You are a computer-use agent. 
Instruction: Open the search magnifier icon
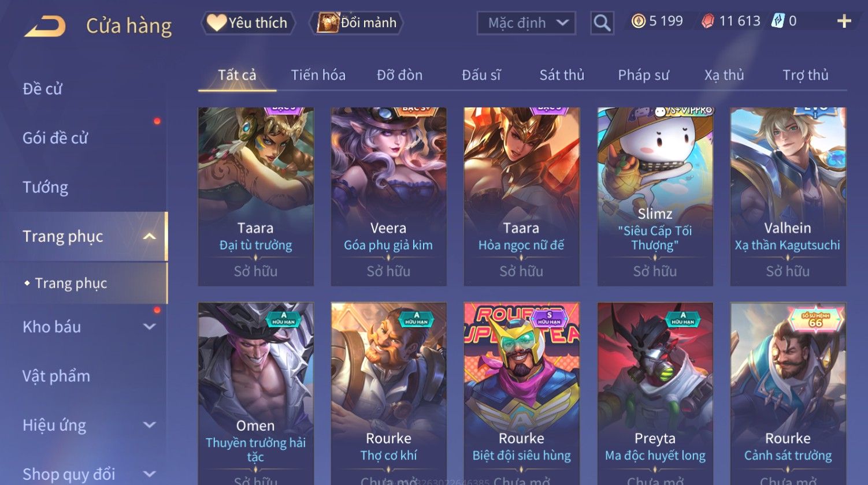click(602, 23)
